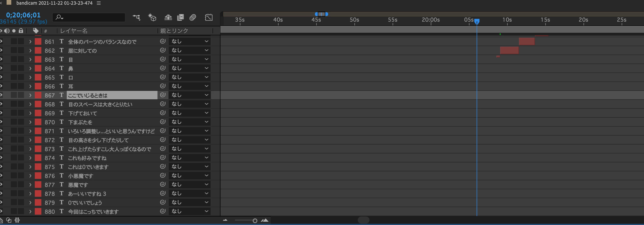Open the timeline panel menu
The width and height of the screenshot is (644, 225).
tap(99, 3)
